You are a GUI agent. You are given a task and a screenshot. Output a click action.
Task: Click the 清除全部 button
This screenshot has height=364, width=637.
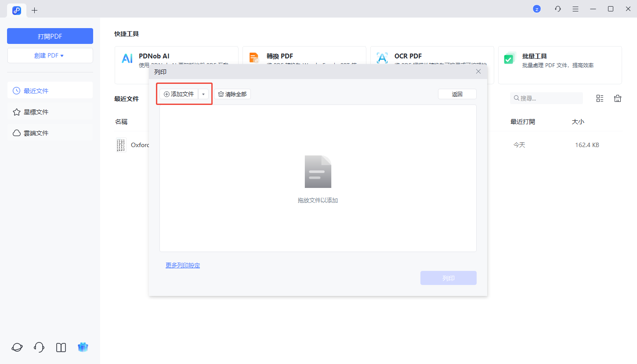pyautogui.click(x=232, y=94)
